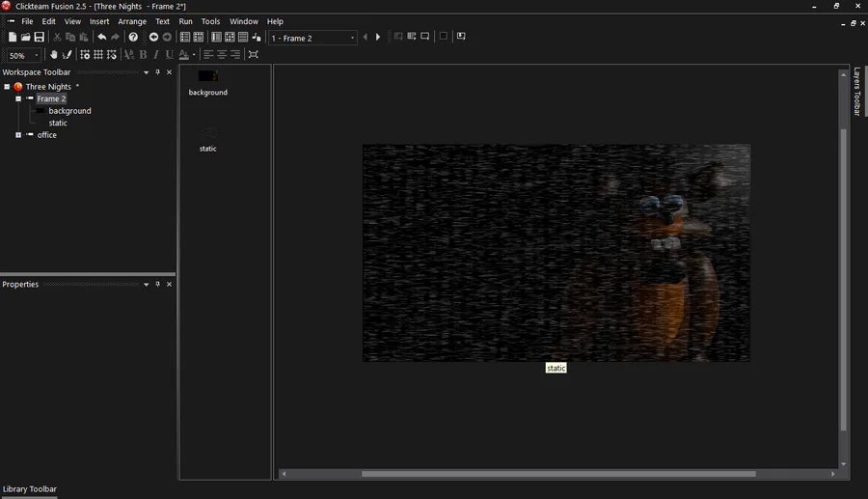
Task: Open the '1 - Frame 2' frame selector
Action: pyautogui.click(x=312, y=38)
